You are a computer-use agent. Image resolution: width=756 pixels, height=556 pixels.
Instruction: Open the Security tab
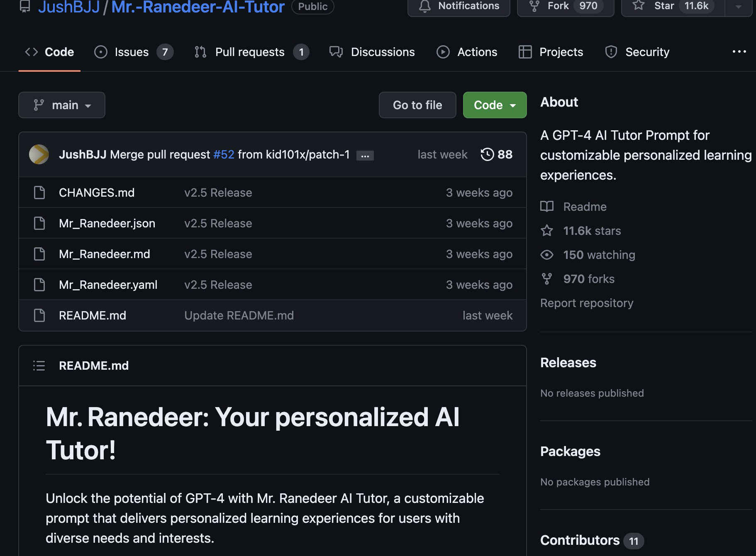pyautogui.click(x=637, y=52)
